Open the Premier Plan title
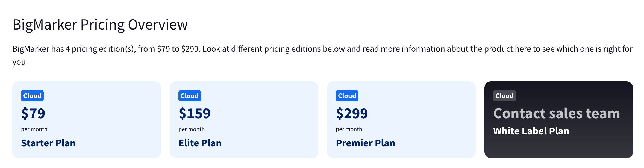Viewport: 644px width, 168px height. point(366,143)
